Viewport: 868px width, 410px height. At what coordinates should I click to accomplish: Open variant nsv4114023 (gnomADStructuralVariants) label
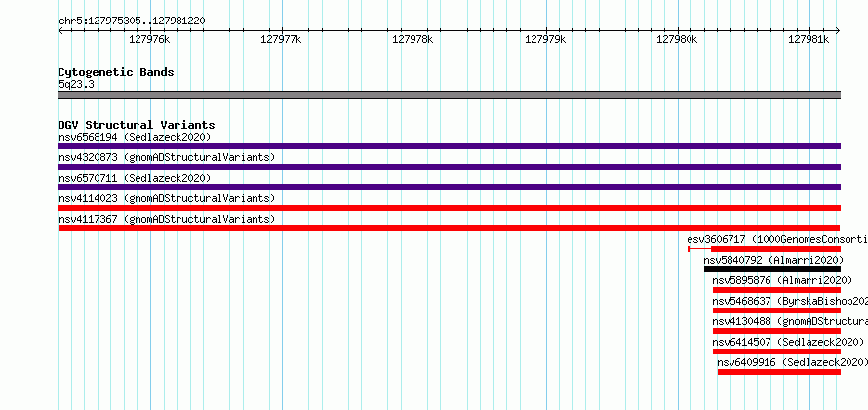(167, 198)
